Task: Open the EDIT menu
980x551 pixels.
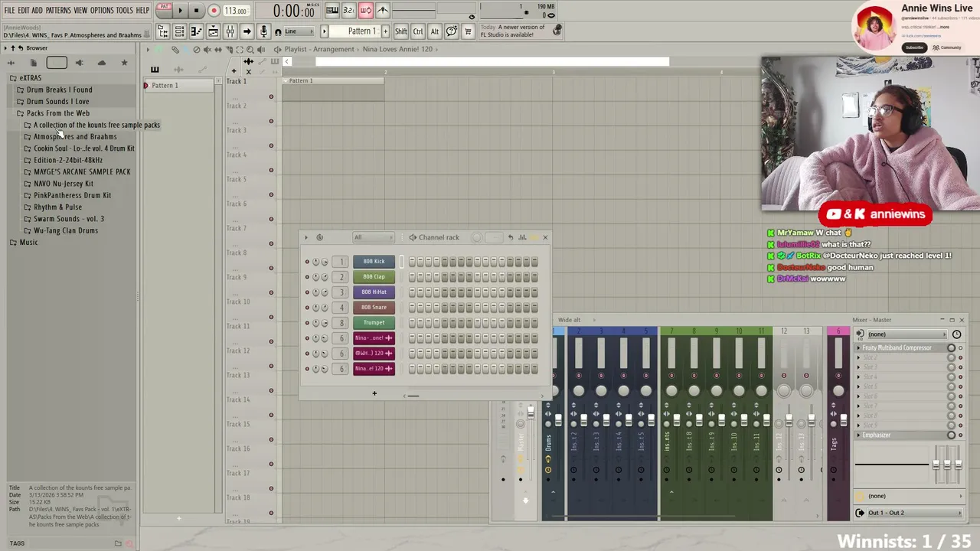Action: (24, 11)
